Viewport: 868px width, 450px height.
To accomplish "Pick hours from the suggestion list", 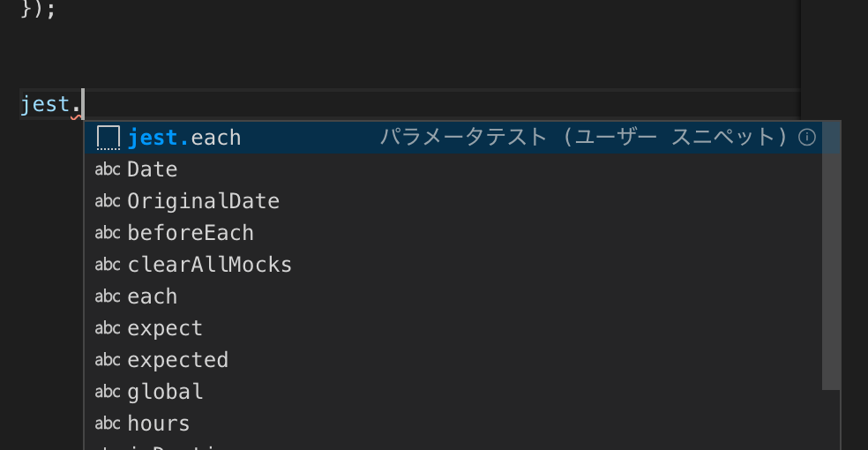I will point(159,424).
